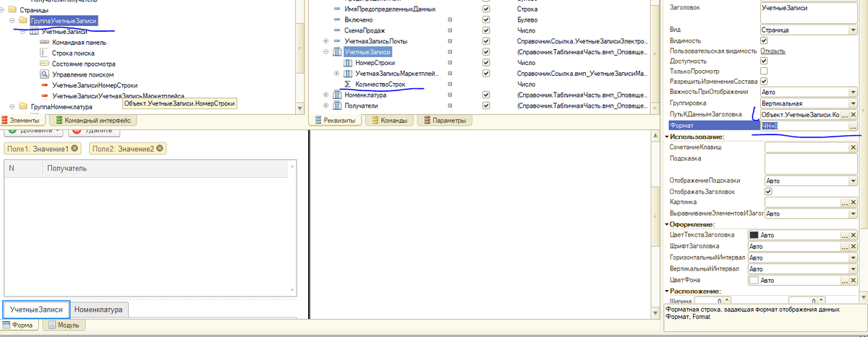Click the УчетнаяЗаписьМаркетплейса column icon
The height and width of the screenshot is (337, 868).
pos(348,74)
